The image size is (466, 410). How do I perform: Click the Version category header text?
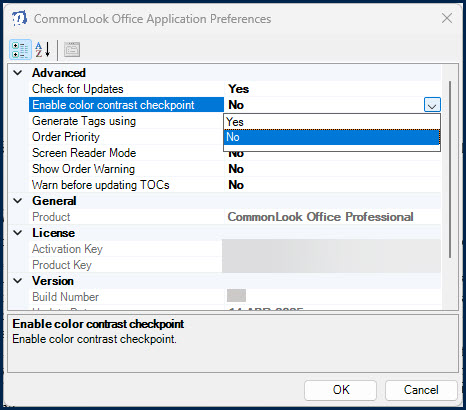point(53,281)
